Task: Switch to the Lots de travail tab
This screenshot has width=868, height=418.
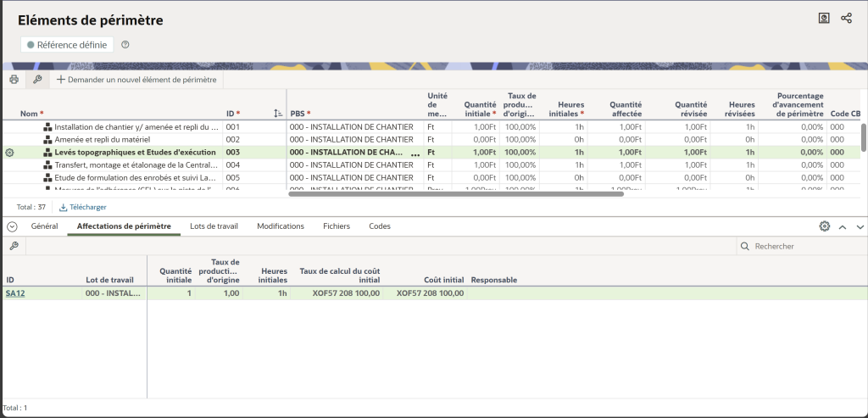Action: (x=214, y=226)
